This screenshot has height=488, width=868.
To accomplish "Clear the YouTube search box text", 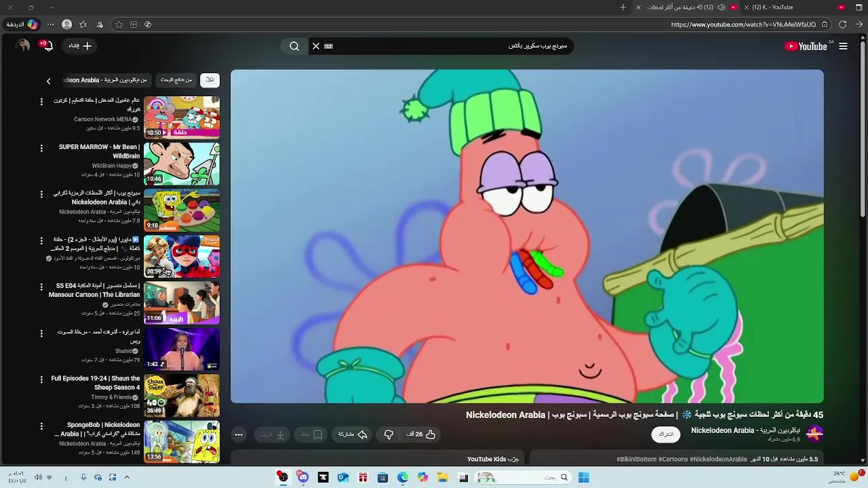I will click(x=315, y=46).
